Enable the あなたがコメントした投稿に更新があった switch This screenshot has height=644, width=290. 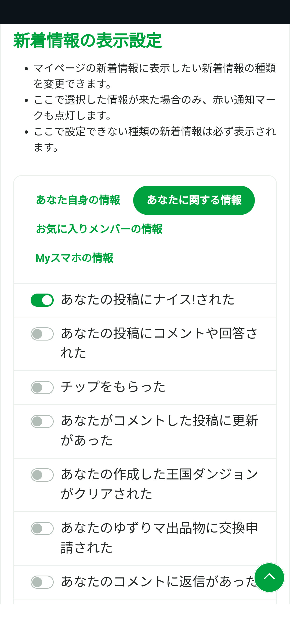coord(42,421)
